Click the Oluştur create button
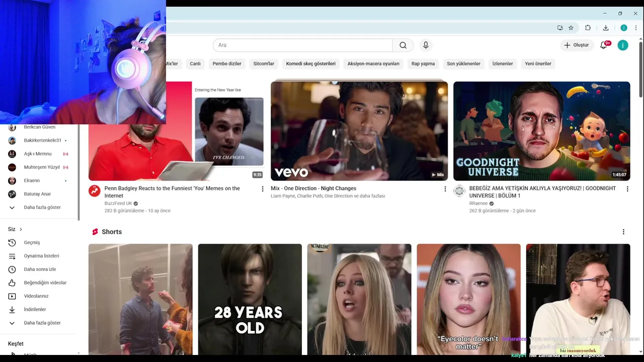 (x=576, y=45)
